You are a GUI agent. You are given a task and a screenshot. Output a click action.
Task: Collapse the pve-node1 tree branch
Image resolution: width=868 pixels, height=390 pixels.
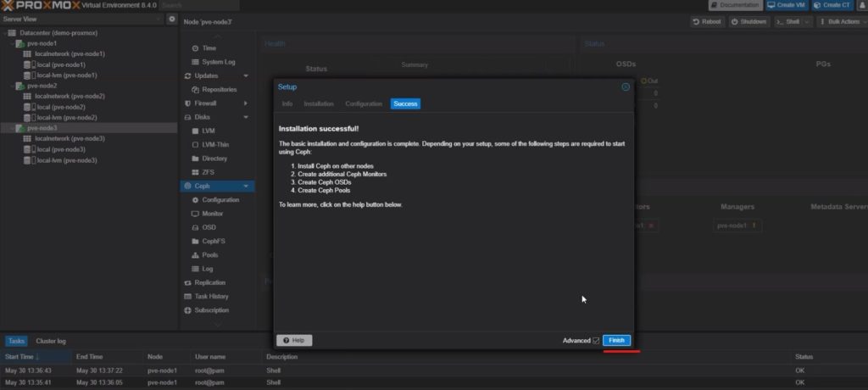tap(12, 43)
